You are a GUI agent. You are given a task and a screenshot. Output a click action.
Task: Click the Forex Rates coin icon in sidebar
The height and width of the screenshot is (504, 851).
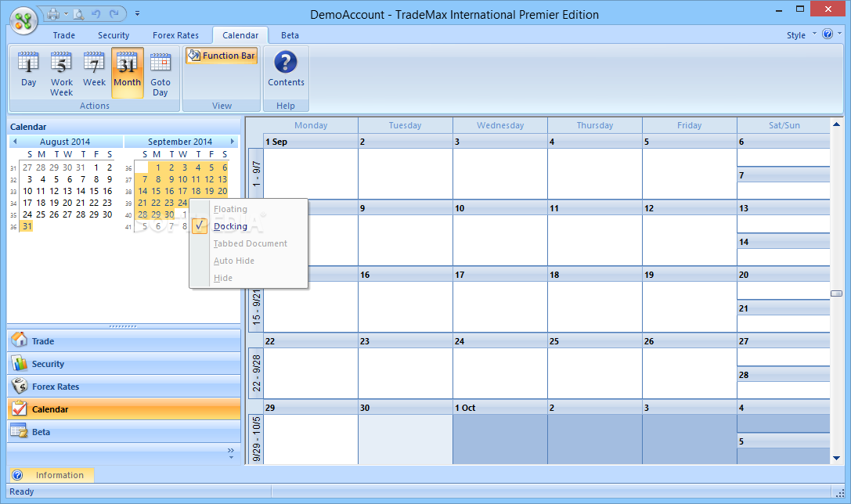19,386
